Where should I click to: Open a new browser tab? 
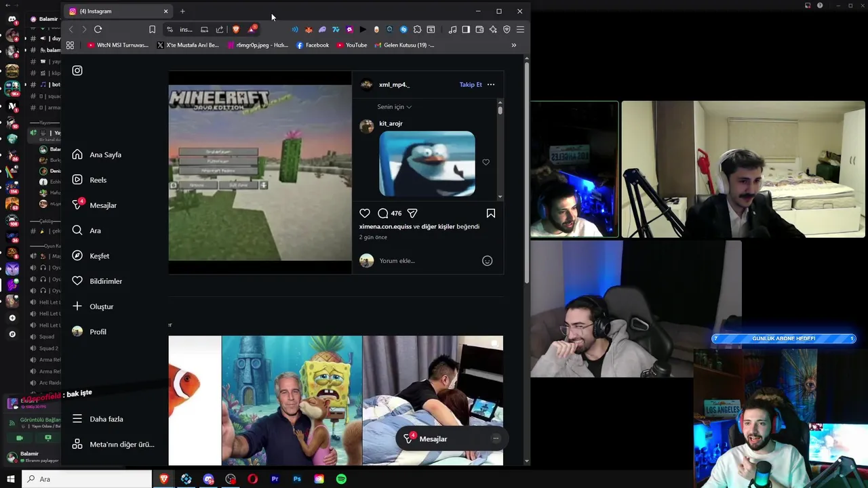182,11
